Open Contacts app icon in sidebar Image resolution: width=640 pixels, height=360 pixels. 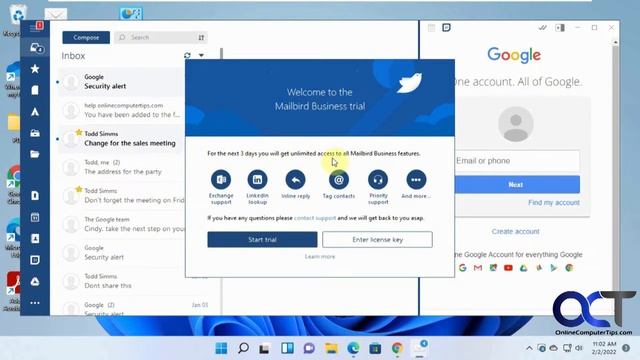pos(35,238)
